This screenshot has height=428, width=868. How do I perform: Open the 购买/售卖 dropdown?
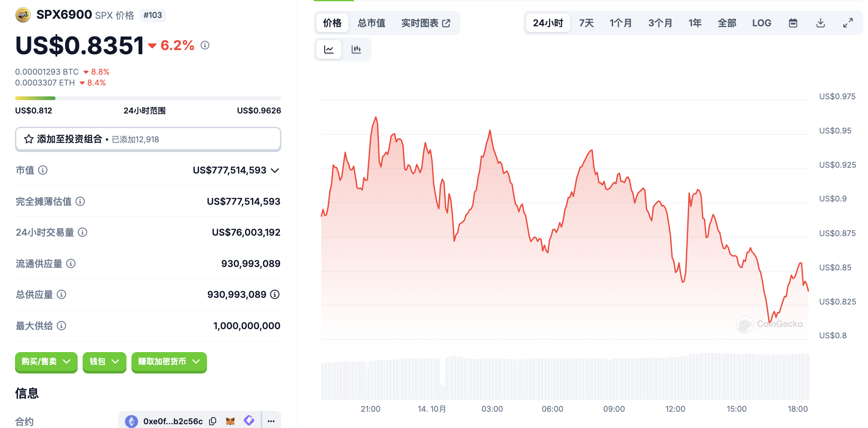click(46, 362)
